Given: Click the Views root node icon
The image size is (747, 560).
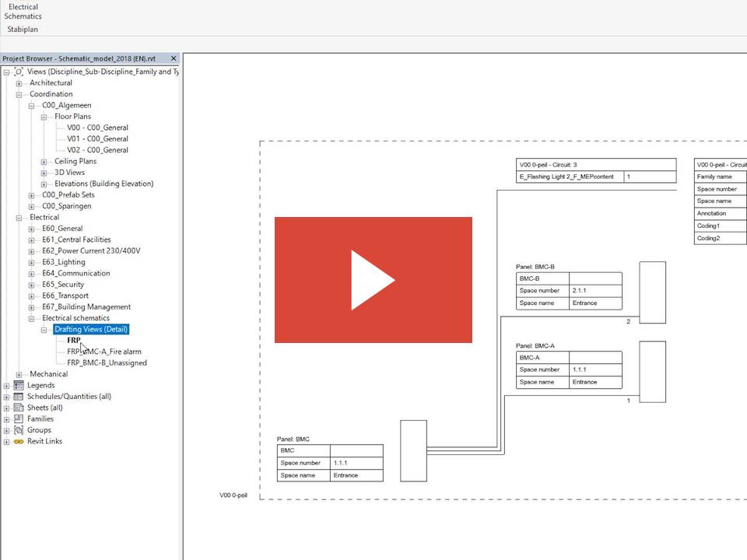Looking at the screenshot, I should point(19,72).
